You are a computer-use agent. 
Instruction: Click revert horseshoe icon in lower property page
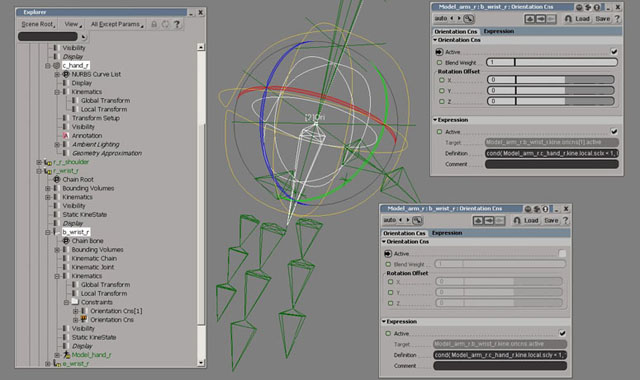[x=517, y=220]
